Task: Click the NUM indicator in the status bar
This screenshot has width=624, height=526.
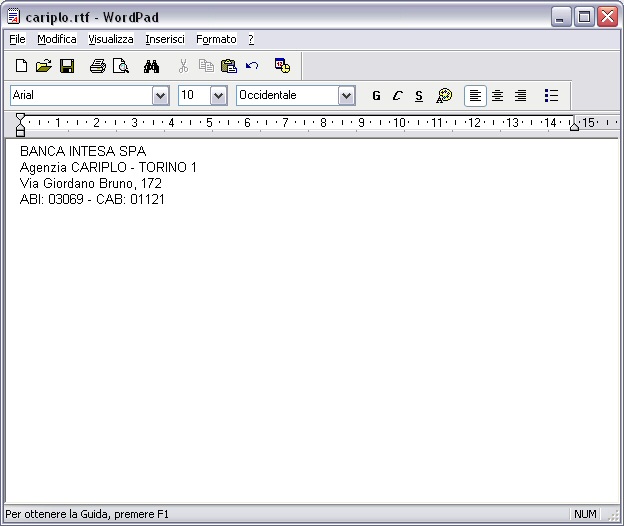Action: click(x=585, y=514)
